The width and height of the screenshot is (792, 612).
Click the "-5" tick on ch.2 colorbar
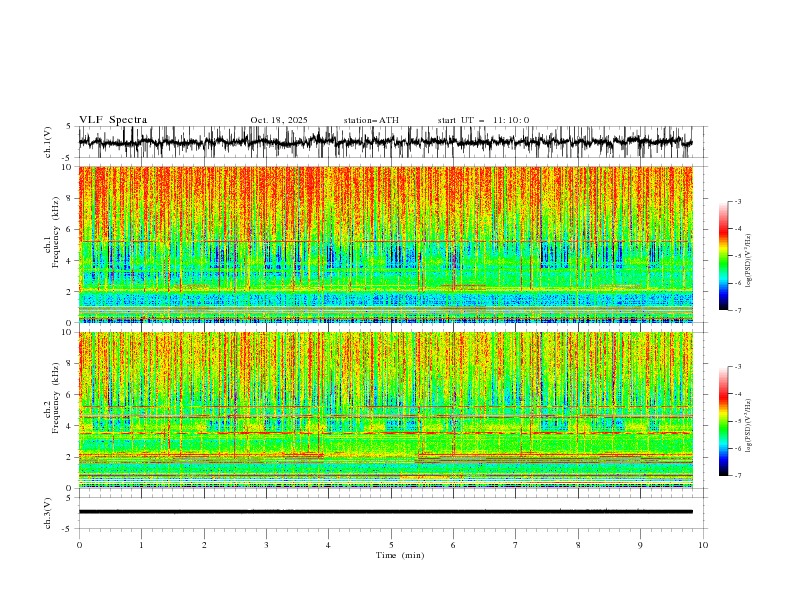738,421
